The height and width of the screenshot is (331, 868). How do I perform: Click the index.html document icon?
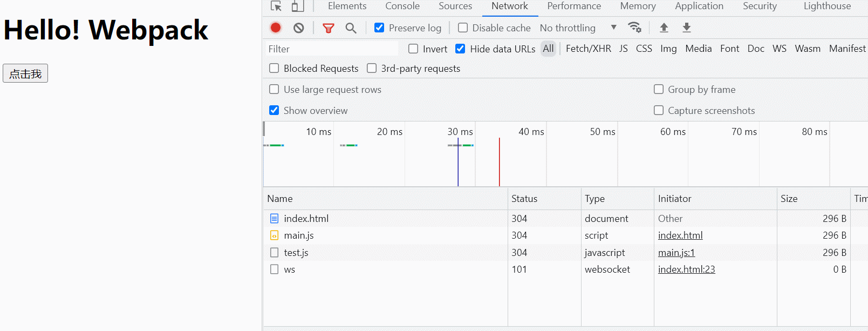[x=274, y=219]
